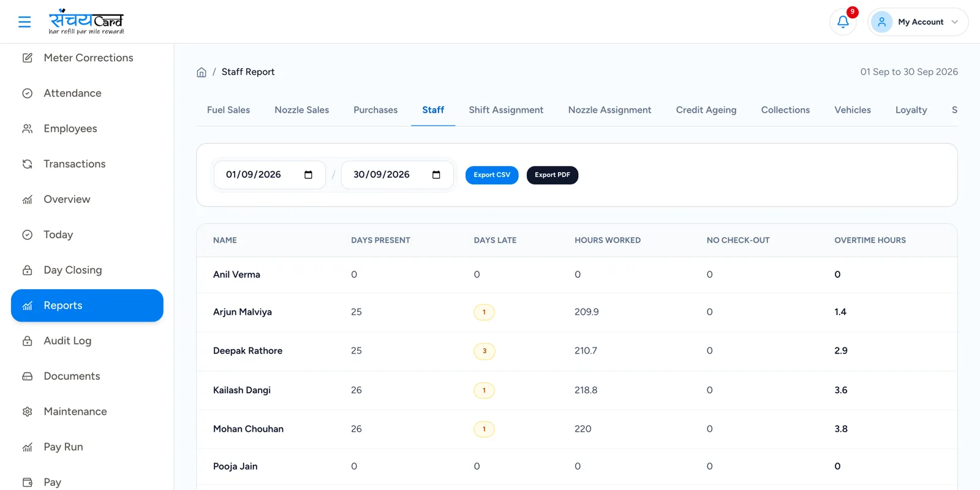Open the Nozzle Assignment tab

609,110
